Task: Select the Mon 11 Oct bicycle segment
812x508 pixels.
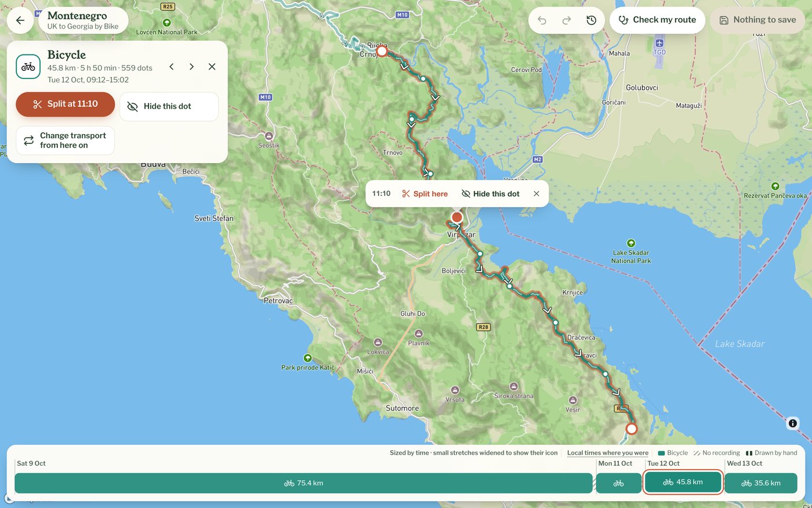Action: tap(619, 483)
